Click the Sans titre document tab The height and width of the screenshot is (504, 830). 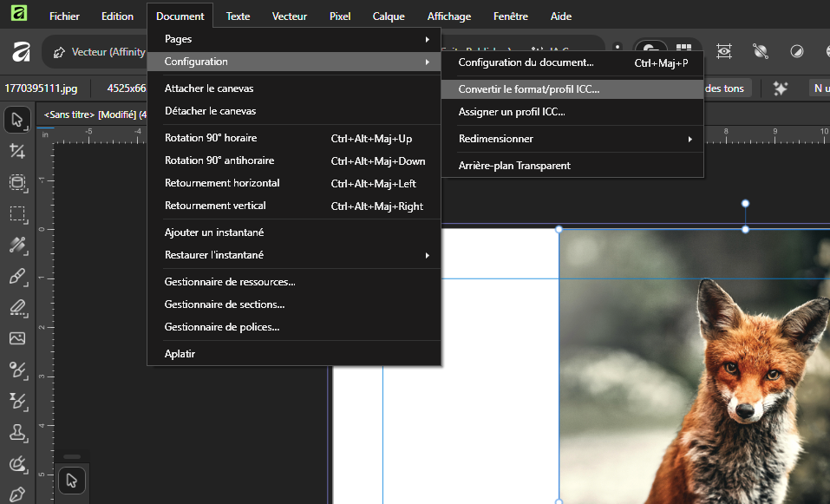click(95, 114)
